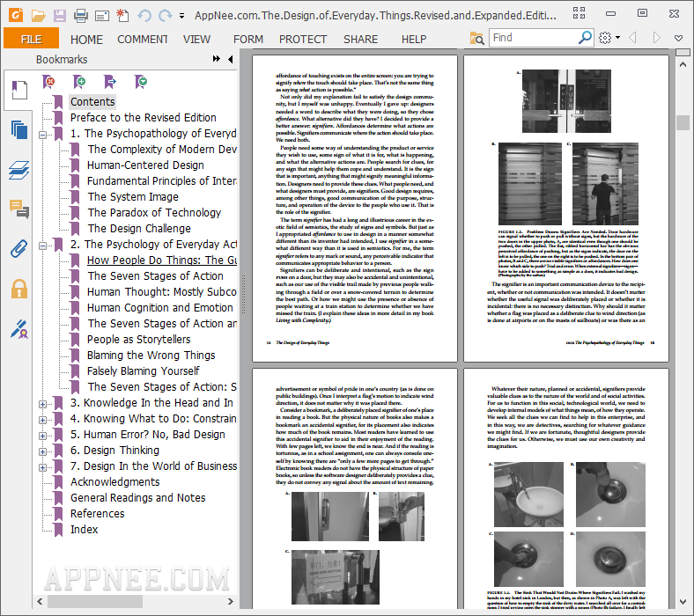The width and height of the screenshot is (694, 616).
Task: Open the Bookmarks sidebar panel
Action: pos(19,91)
